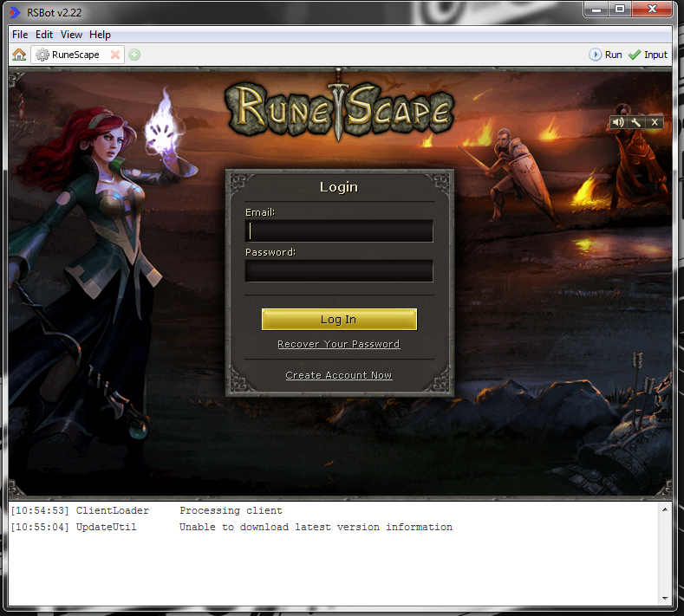Click the yellow Log In button
Viewport: 684px width, 616px height.
tap(339, 320)
